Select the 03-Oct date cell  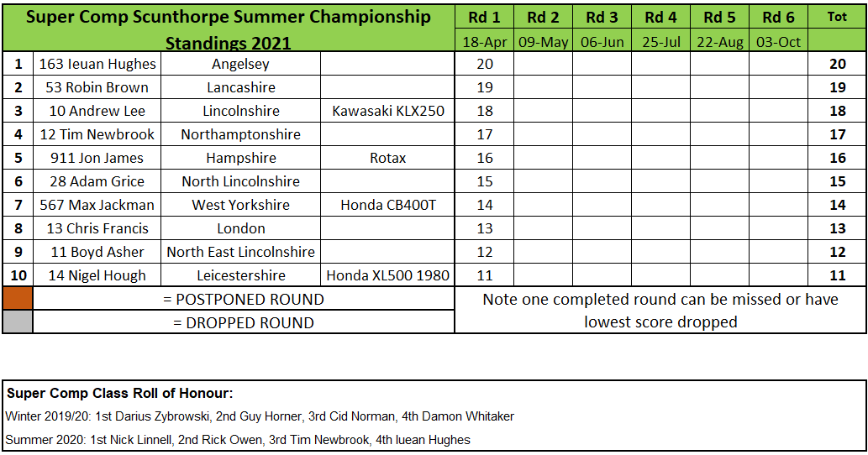[778, 41]
